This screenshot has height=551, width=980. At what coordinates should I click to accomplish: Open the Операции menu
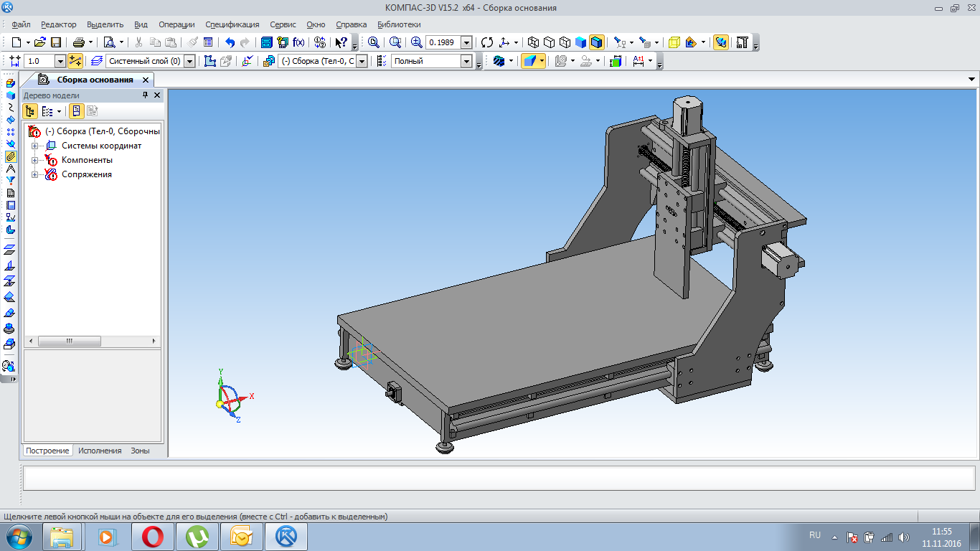tap(176, 24)
